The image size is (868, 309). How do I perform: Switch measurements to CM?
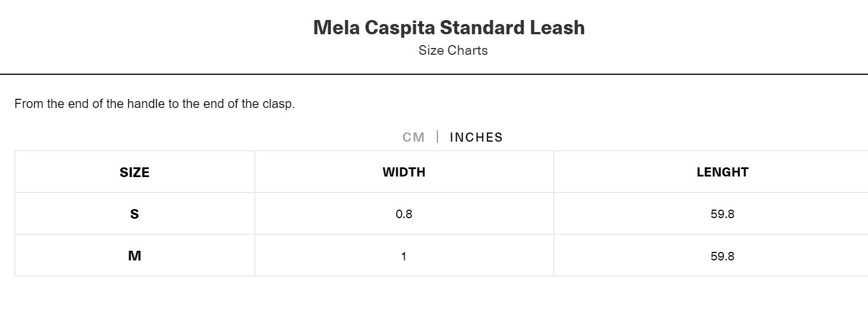coord(413,137)
